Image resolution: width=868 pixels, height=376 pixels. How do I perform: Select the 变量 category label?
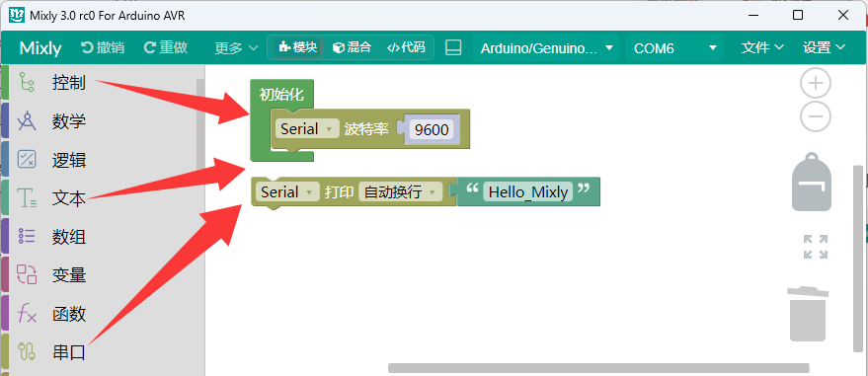[x=69, y=275]
